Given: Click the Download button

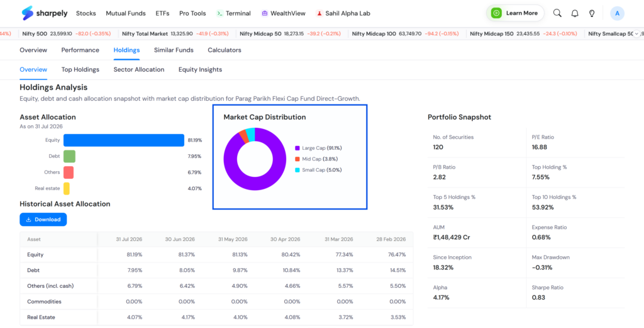Looking at the screenshot, I should (x=43, y=220).
